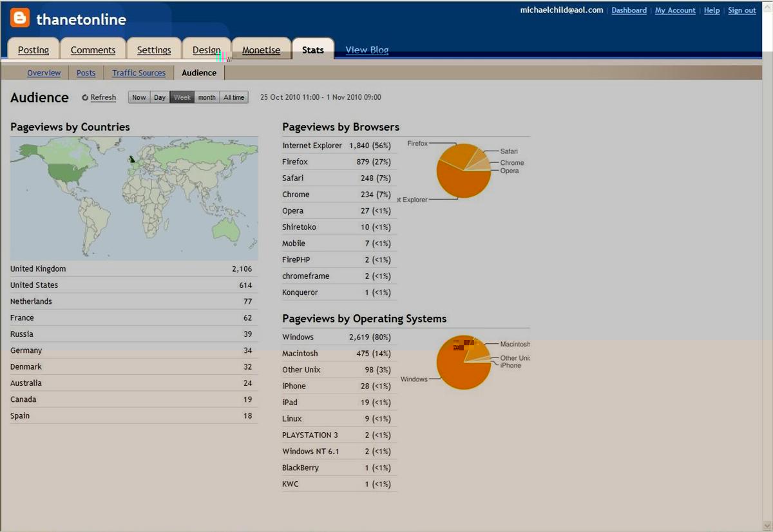
Task: Click the Spain country row
Action: pos(134,416)
